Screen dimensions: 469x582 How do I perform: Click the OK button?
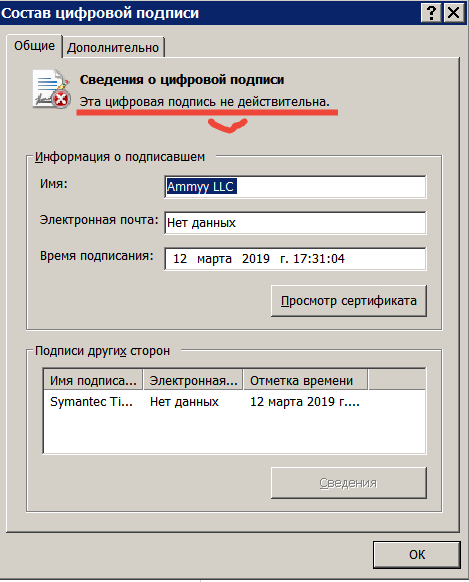(417, 555)
